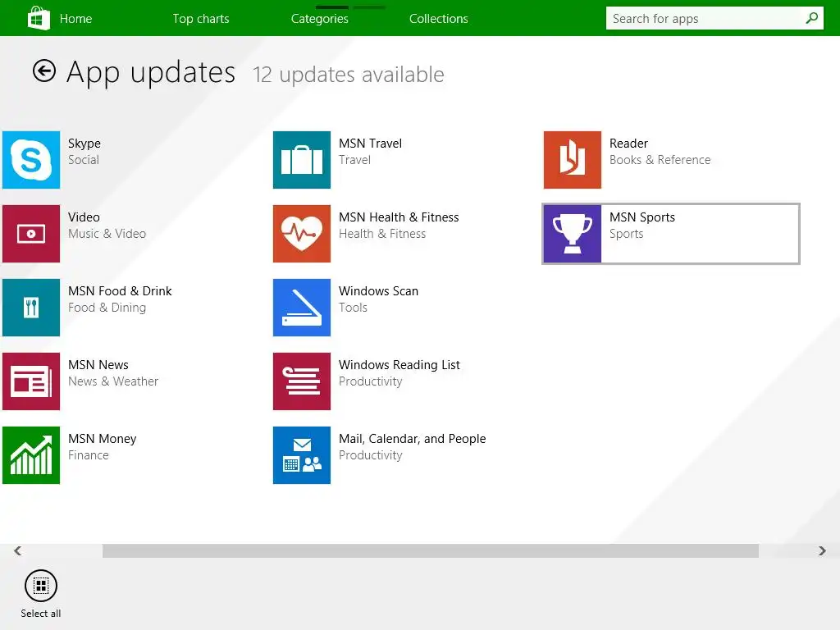Open the Collections tab

coord(439,19)
